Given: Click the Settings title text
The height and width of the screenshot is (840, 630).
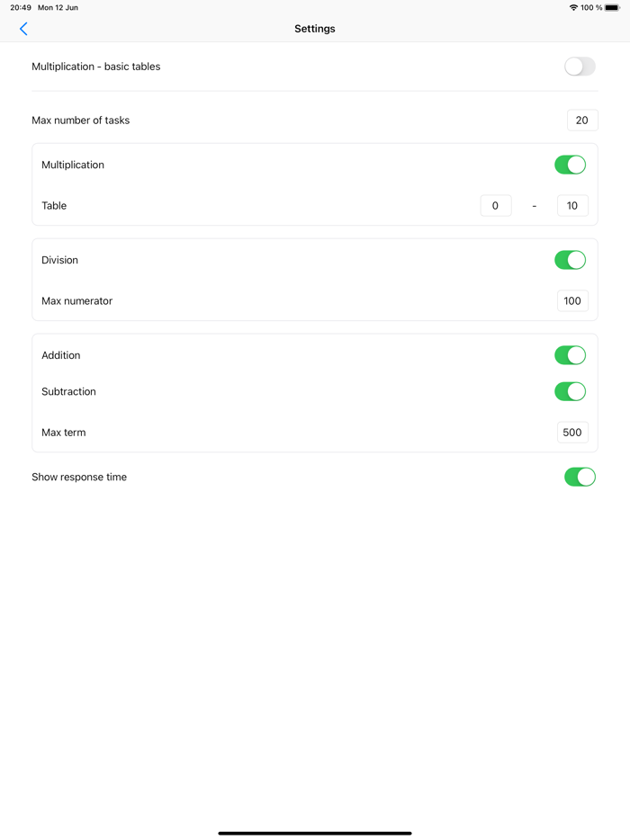Looking at the screenshot, I should pos(315,29).
